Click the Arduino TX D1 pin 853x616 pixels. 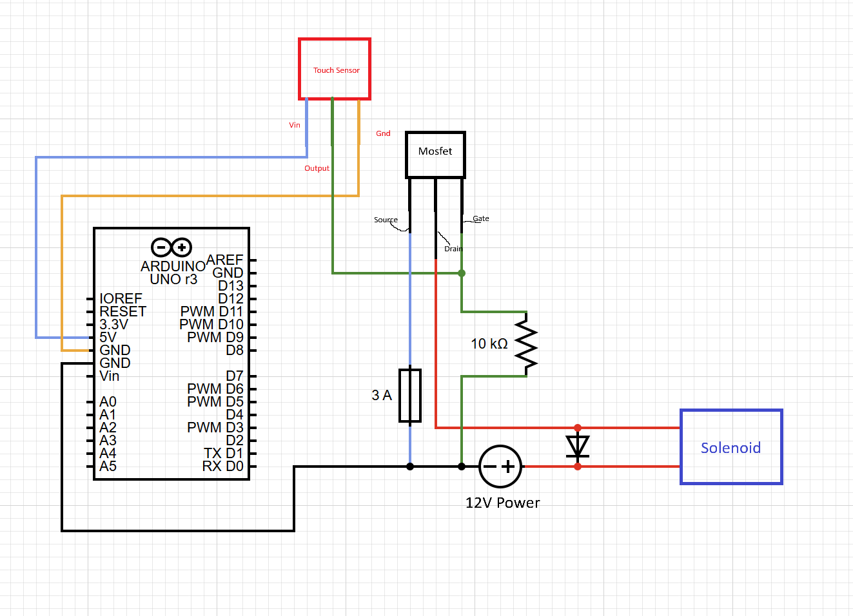pyautogui.click(x=224, y=453)
